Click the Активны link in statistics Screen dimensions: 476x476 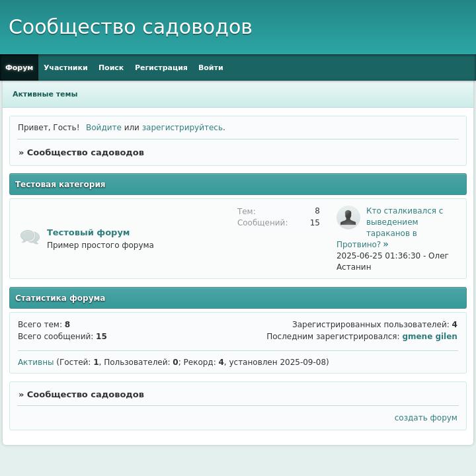click(x=36, y=362)
